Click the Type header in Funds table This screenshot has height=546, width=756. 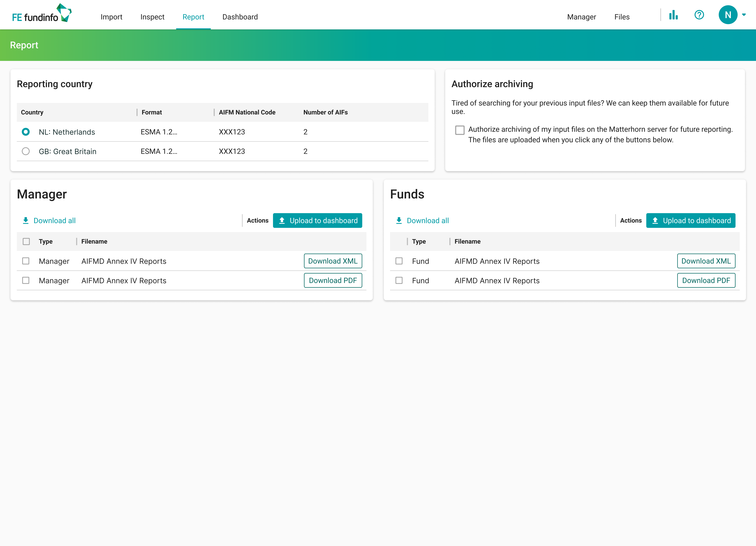tap(419, 241)
